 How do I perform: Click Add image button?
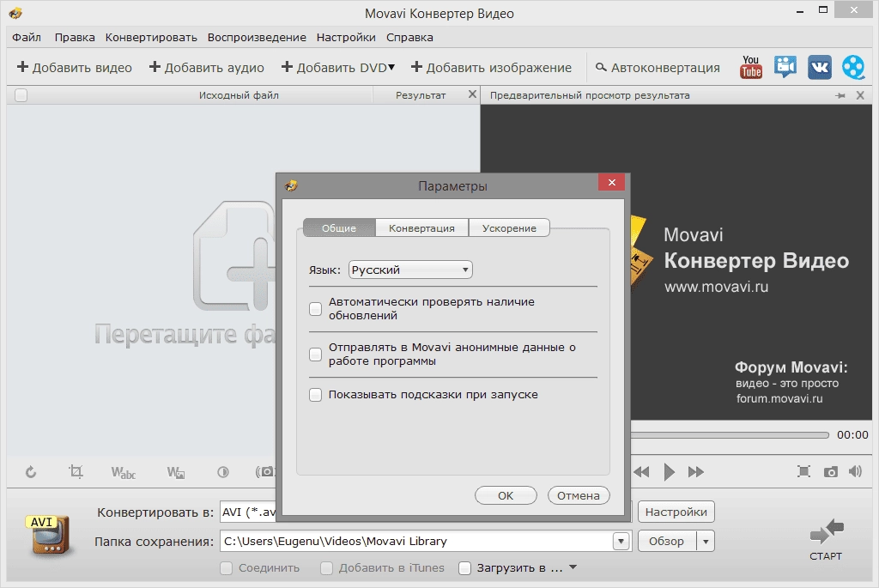click(491, 67)
